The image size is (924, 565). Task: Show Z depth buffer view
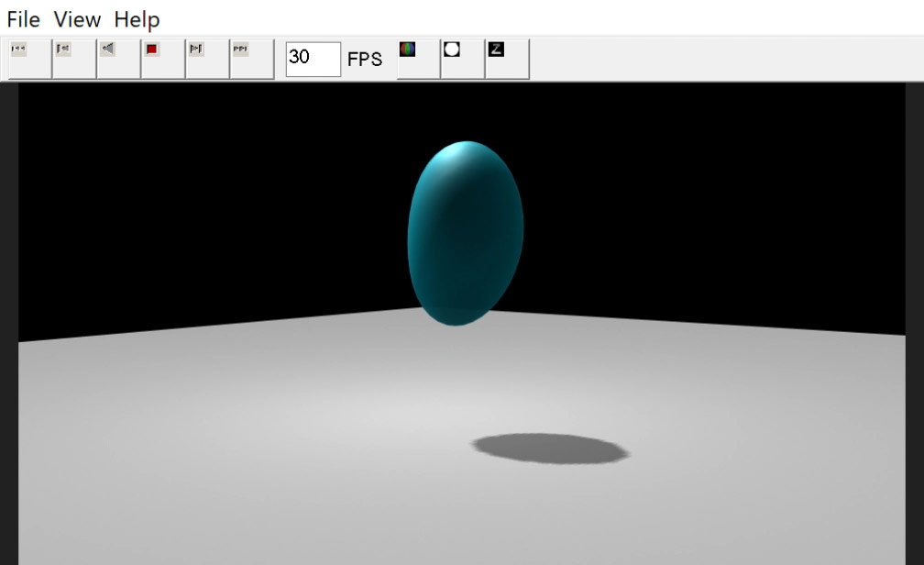click(507, 59)
